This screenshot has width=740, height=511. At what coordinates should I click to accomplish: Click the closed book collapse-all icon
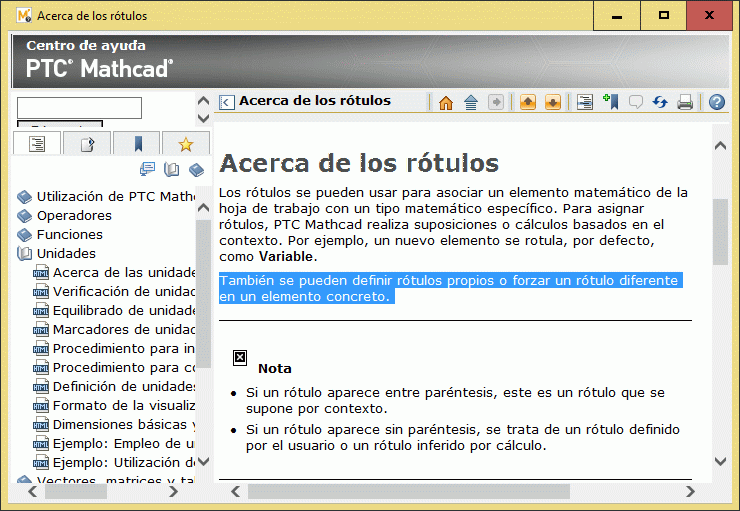coord(196,169)
